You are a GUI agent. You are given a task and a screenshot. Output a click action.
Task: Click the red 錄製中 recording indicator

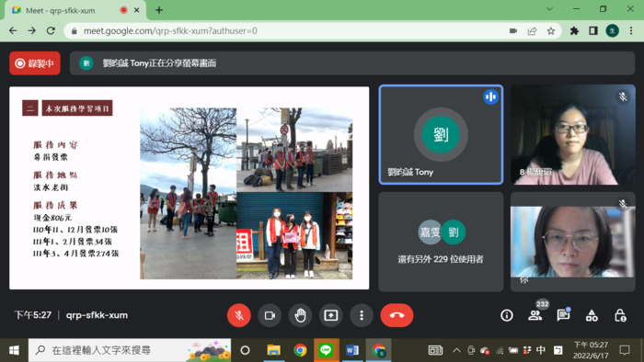(x=35, y=63)
